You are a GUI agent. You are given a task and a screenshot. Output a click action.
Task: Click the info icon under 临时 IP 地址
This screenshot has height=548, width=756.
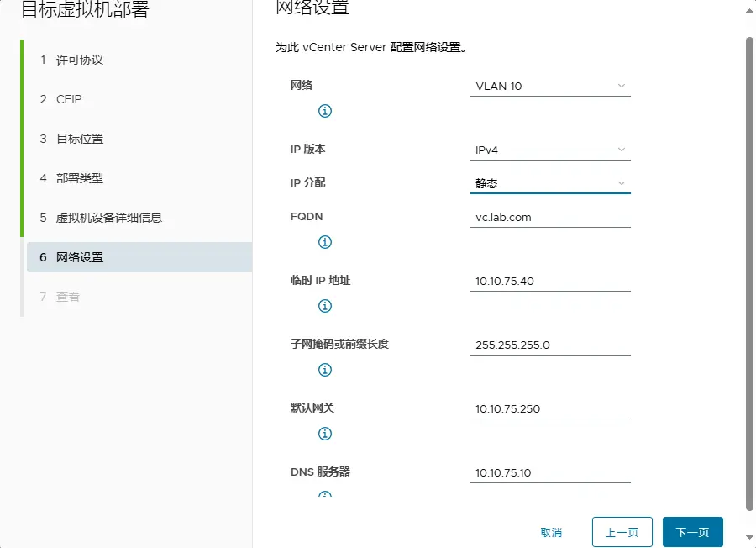[x=325, y=306]
